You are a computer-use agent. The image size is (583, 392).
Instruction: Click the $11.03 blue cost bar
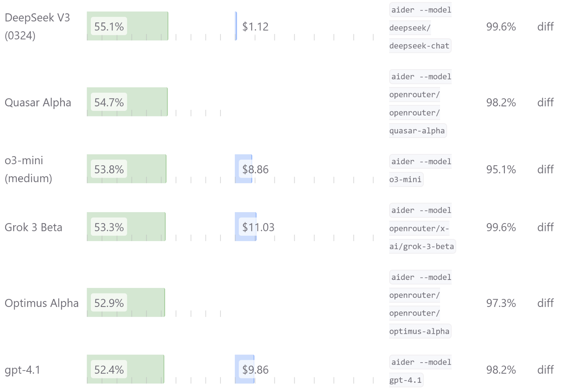pos(246,227)
